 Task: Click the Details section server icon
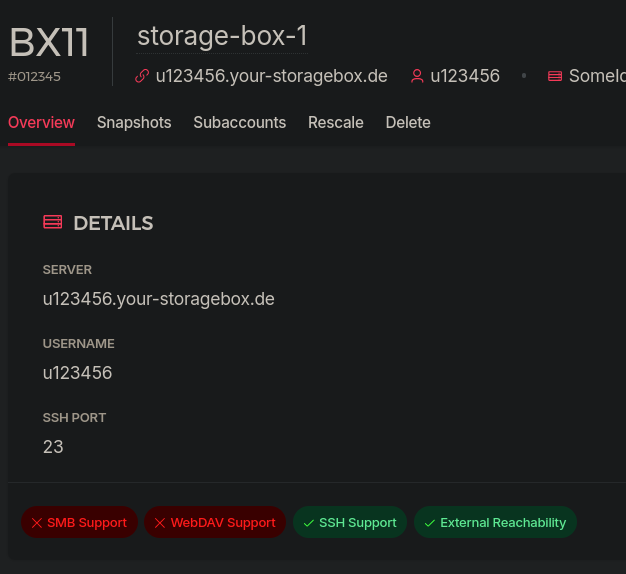(x=53, y=222)
